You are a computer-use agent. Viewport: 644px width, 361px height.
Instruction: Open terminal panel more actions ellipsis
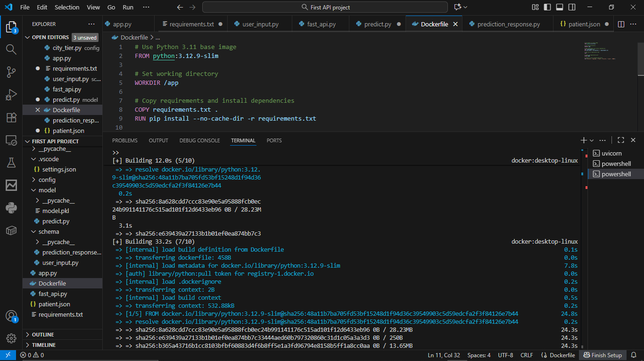tap(602, 140)
